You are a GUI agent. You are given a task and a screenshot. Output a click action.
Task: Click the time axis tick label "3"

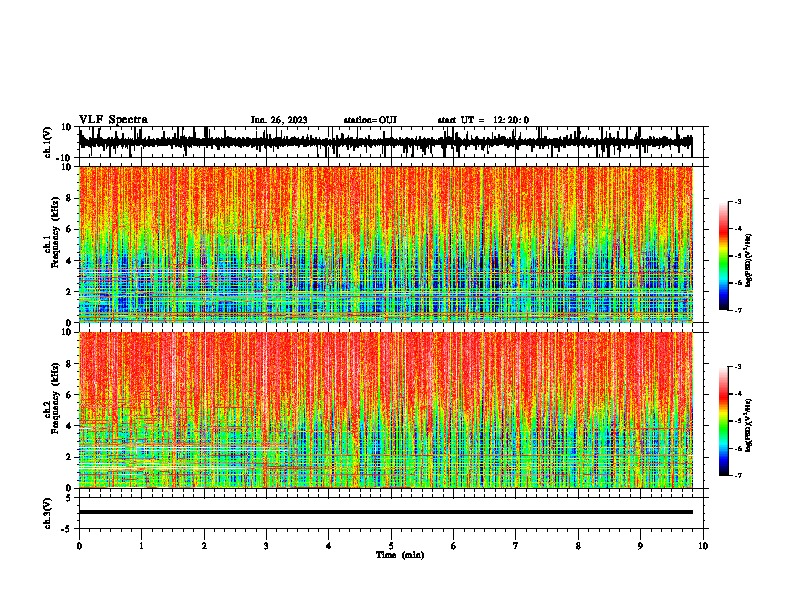(x=266, y=546)
